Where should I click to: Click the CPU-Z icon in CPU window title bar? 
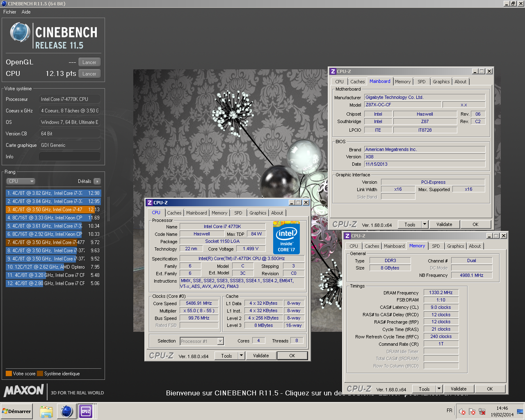tap(150, 203)
